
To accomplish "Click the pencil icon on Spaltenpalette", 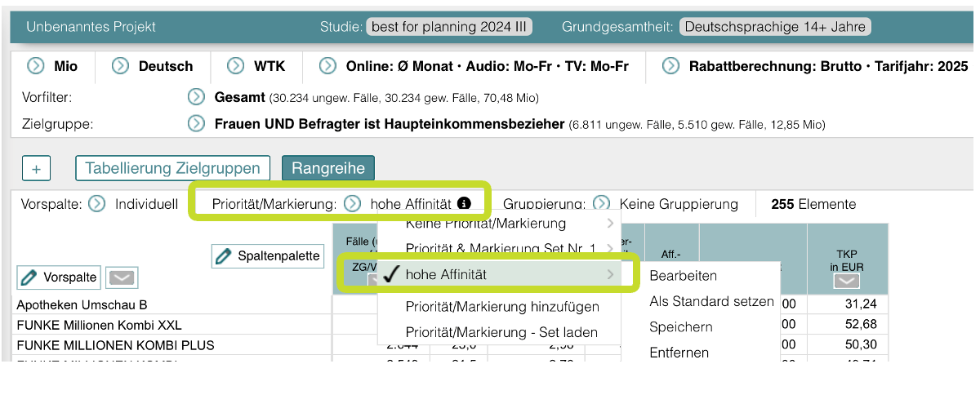I will [223, 256].
